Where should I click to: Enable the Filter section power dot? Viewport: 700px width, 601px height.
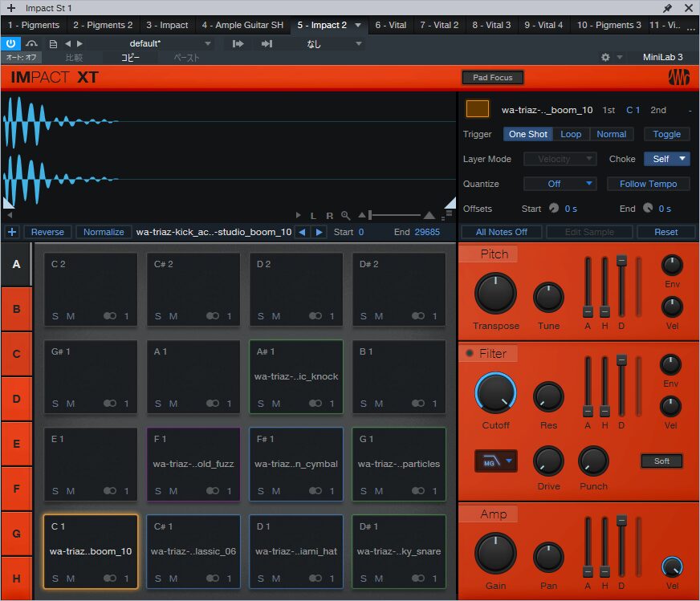pyautogui.click(x=469, y=353)
